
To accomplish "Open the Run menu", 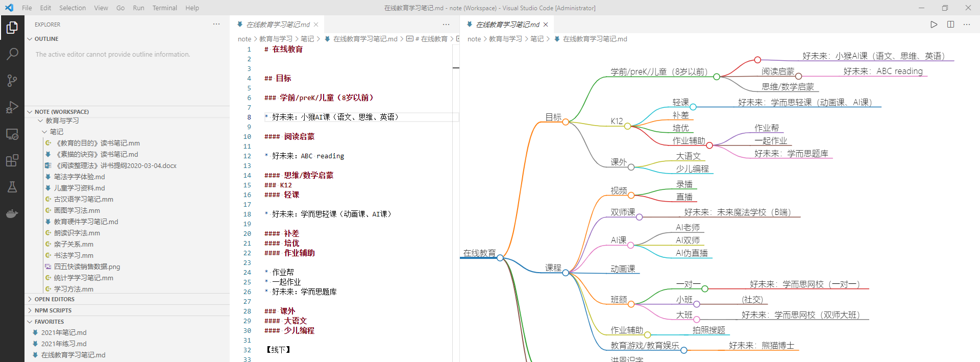I will pyautogui.click(x=138, y=8).
